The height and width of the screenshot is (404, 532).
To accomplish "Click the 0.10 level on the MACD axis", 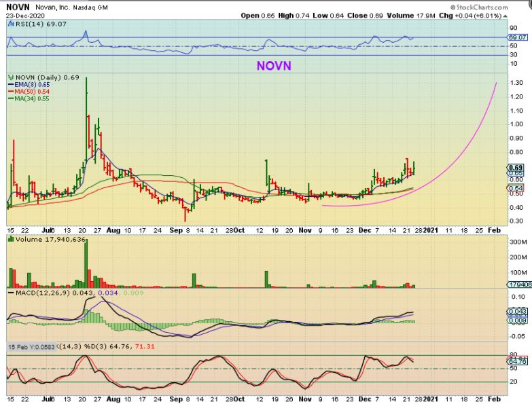I will (518, 297).
